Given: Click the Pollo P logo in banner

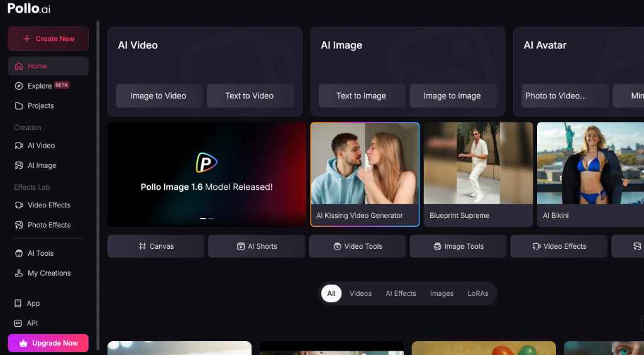Looking at the screenshot, I should click(206, 163).
